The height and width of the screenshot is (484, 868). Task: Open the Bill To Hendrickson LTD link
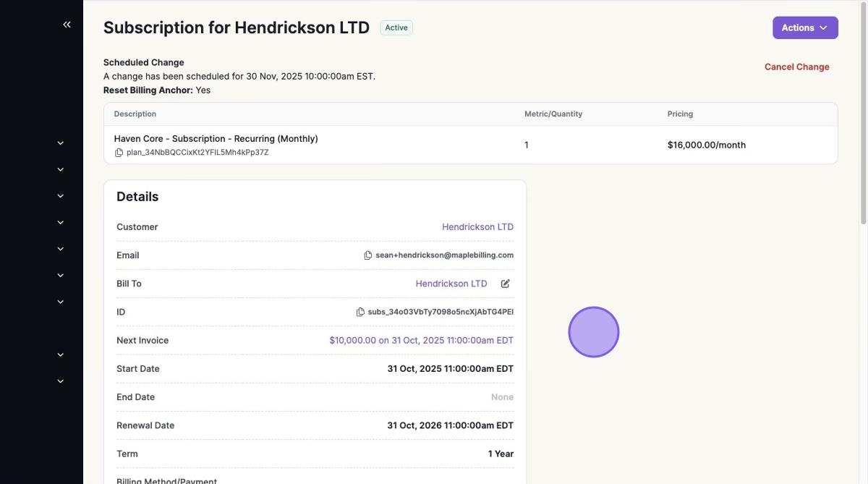(x=451, y=284)
